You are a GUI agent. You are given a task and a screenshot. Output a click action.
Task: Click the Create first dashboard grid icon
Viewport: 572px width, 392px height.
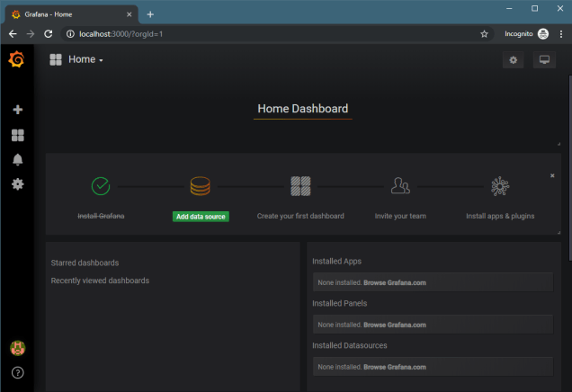click(x=300, y=186)
